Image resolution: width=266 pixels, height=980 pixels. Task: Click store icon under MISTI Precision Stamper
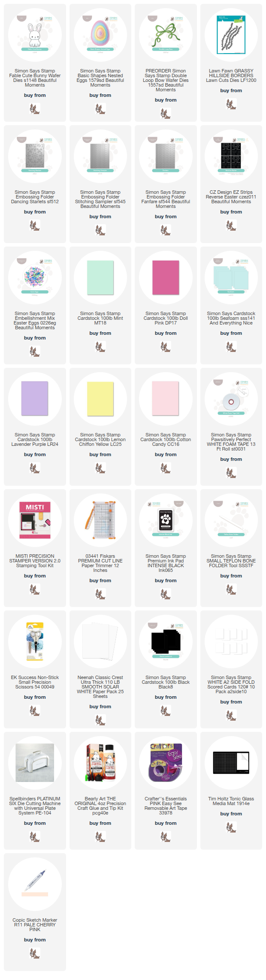(35, 589)
